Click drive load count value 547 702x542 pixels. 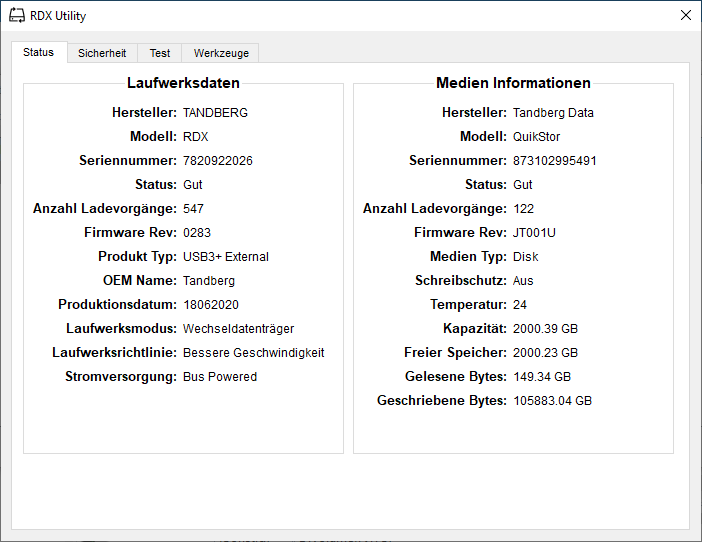pos(193,209)
